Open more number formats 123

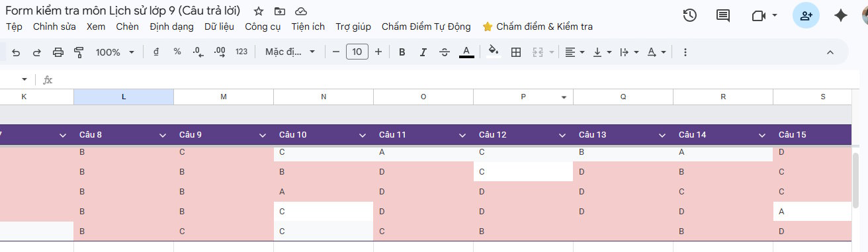point(241,52)
